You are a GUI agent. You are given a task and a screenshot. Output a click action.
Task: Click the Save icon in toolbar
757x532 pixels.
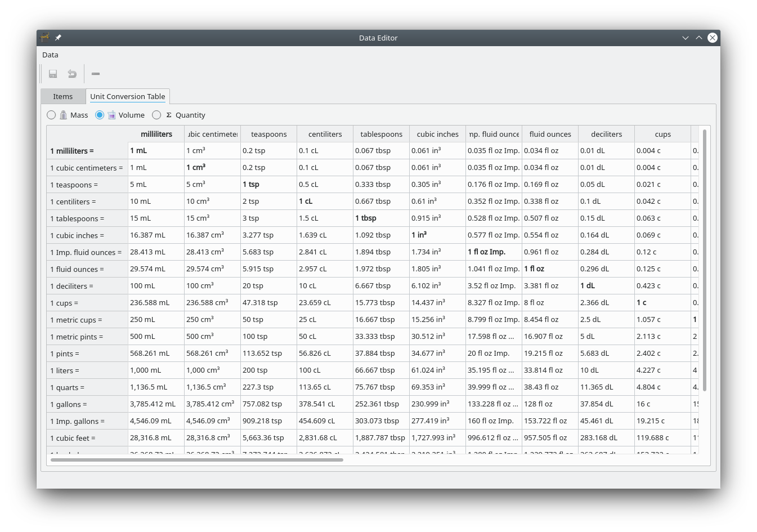pyautogui.click(x=53, y=74)
